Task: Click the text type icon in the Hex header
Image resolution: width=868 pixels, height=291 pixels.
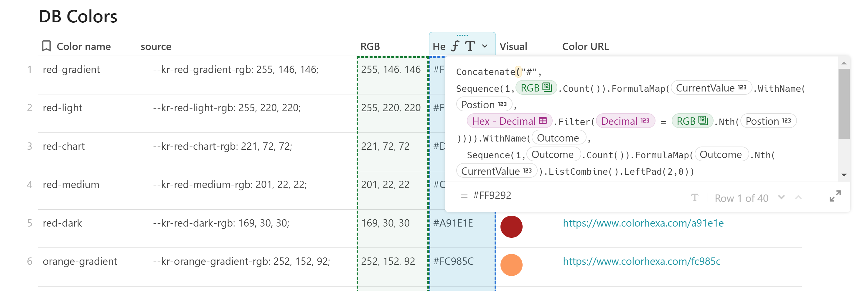Action: pos(470,46)
